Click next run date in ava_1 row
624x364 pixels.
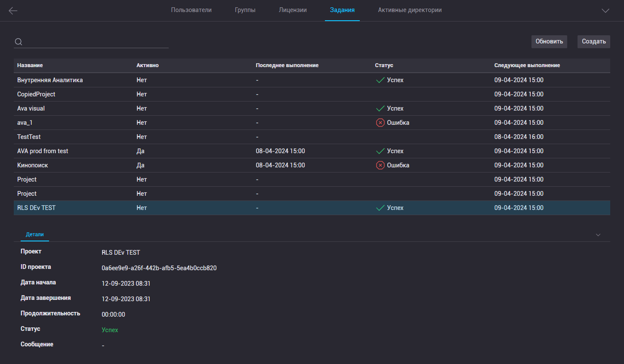coord(519,123)
